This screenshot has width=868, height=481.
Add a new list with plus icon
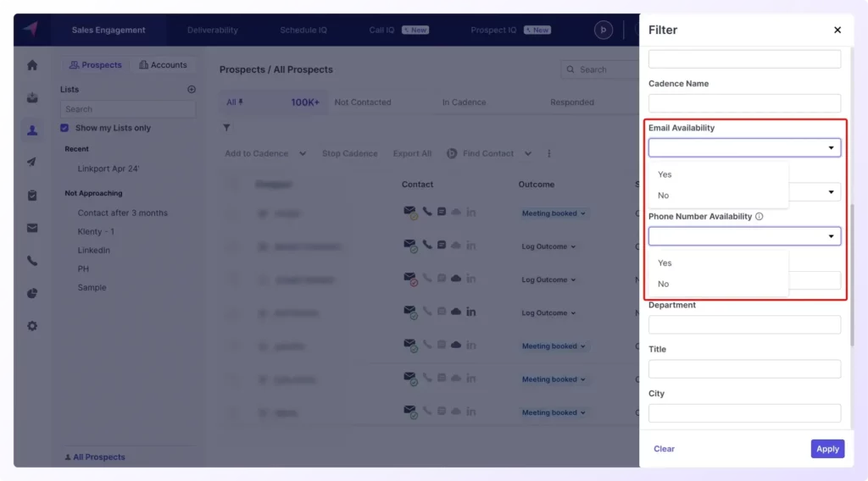tap(192, 90)
